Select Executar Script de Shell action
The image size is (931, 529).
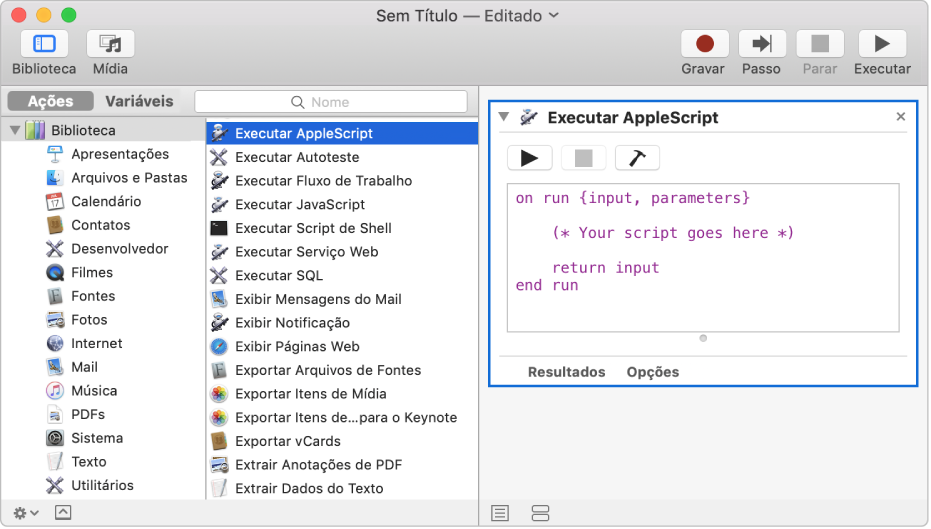(313, 228)
